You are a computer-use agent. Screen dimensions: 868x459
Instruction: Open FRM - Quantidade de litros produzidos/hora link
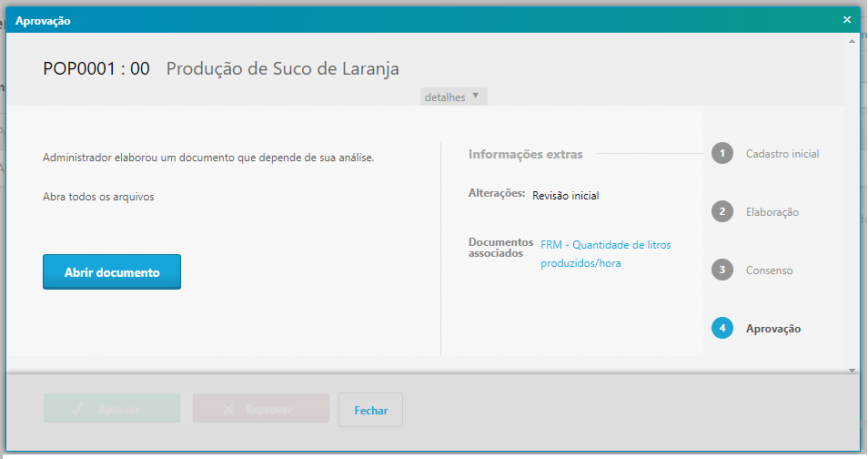pos(606,254)
